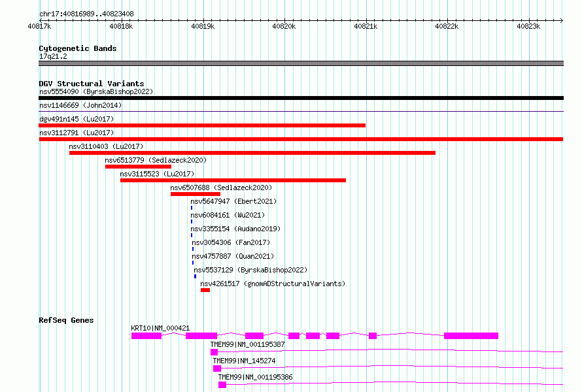Open nsv4261517 (gnomADStructuralVariants) label
Image resolution: width=582 pixels, height=392 pixels.
273,284
